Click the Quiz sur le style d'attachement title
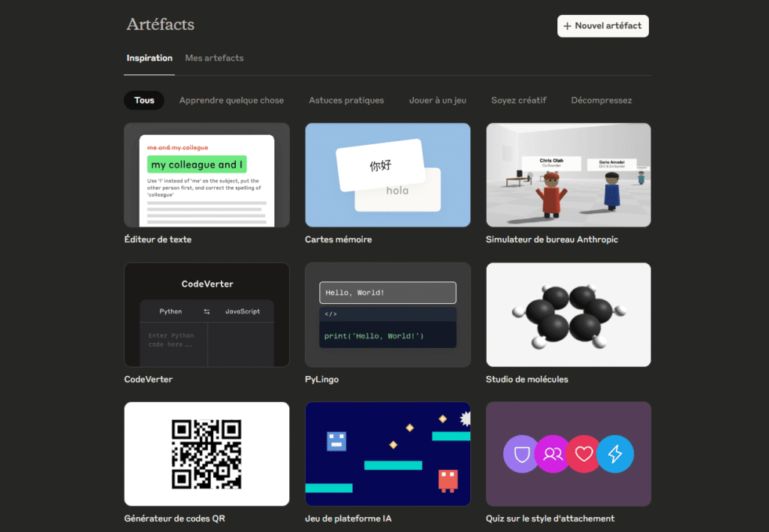This screenshot has height=532, width=769. coord(550,518)
